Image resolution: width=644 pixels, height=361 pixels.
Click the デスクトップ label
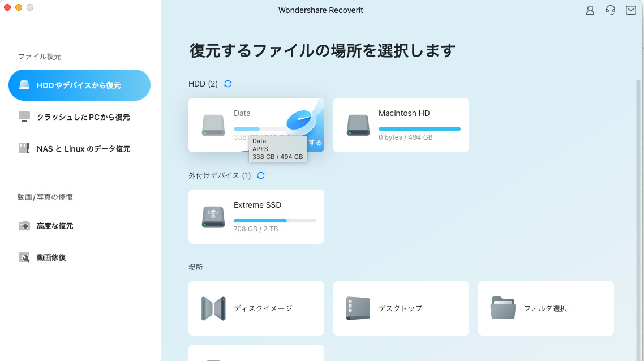click(401, 308)
